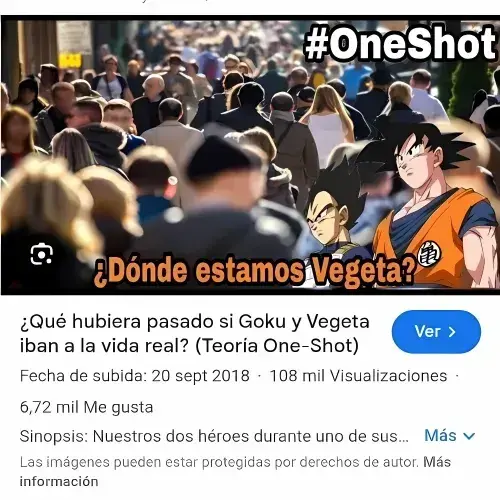
Task: Click the kanji emblem on Goku's gi
Action: click(429, 254)
